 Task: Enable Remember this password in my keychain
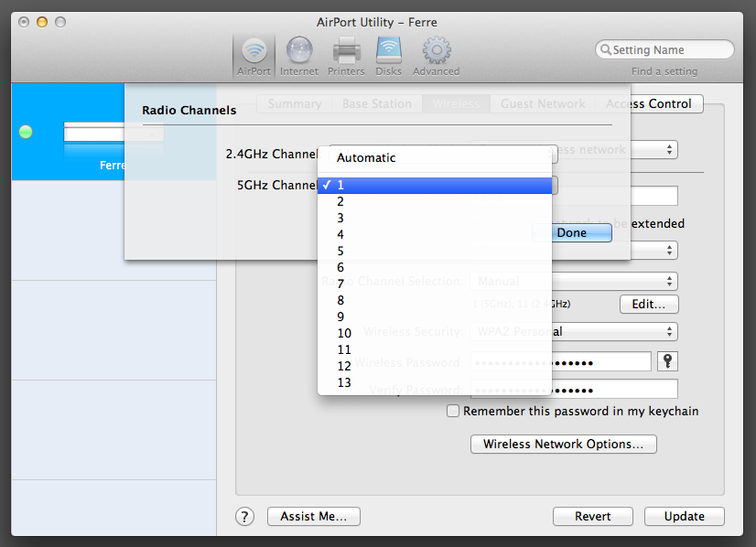453,411
